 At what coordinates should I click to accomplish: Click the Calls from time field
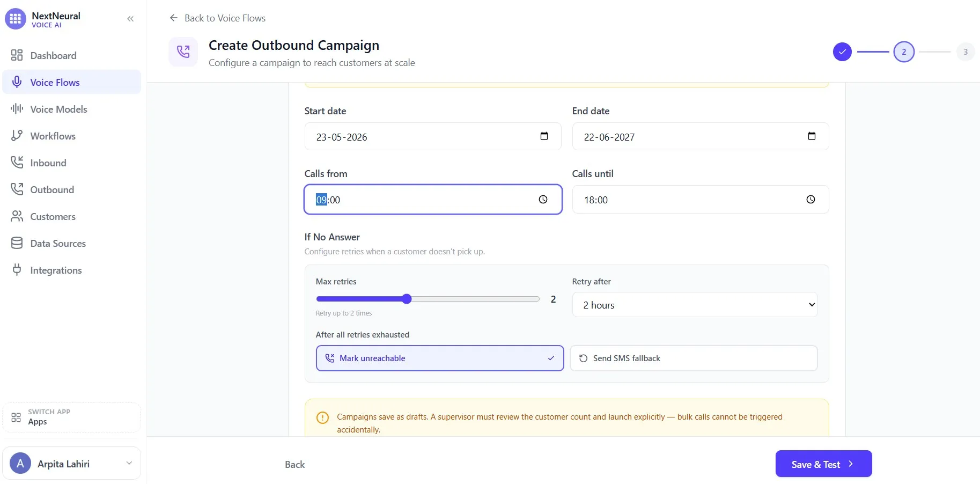(433, 200)
